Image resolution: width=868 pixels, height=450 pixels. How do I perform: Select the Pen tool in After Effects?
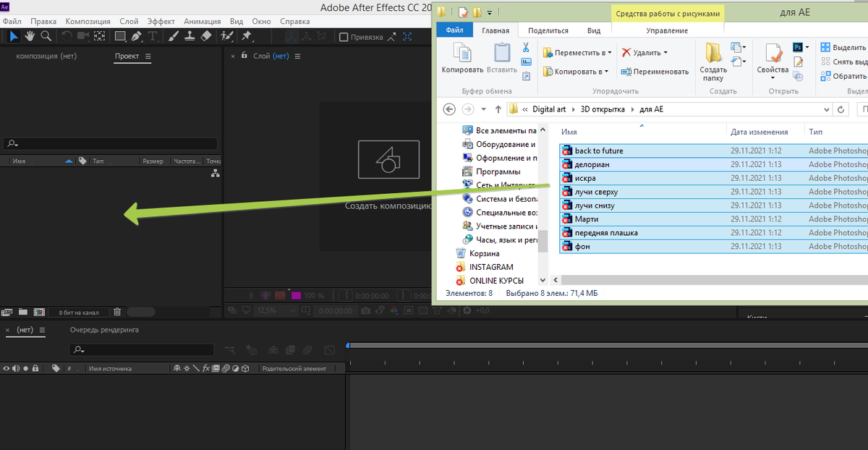[136, 36]
